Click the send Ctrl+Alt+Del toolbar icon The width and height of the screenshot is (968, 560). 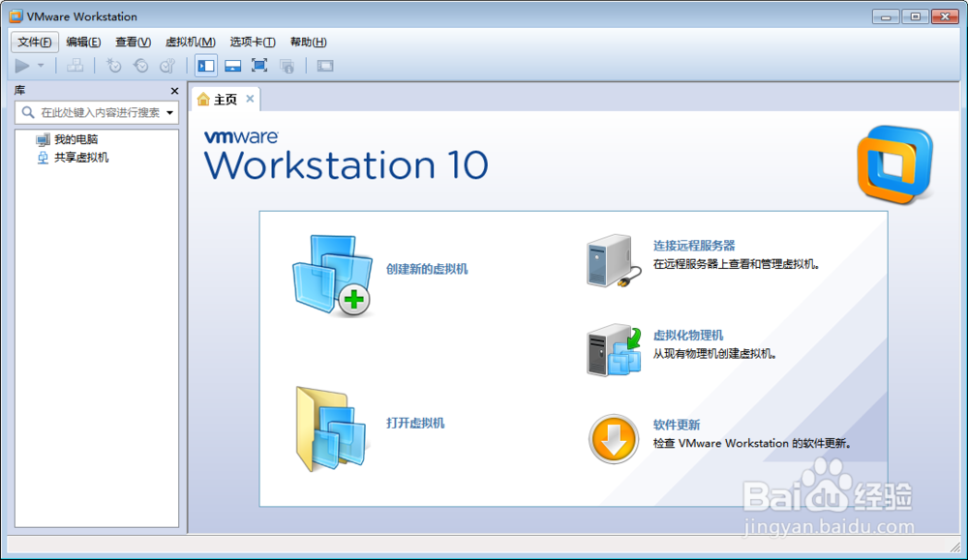point(76,66)
